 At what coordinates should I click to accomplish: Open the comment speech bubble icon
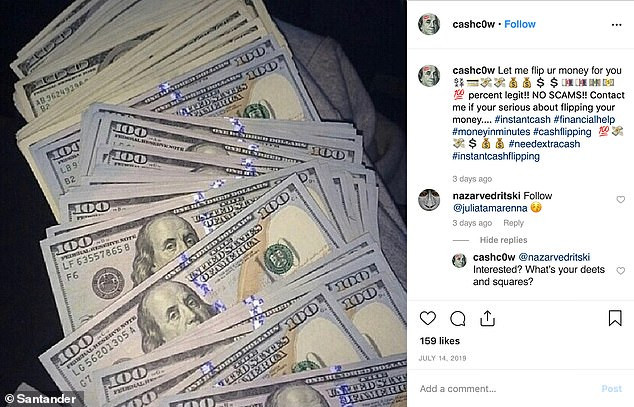(458, 319)
